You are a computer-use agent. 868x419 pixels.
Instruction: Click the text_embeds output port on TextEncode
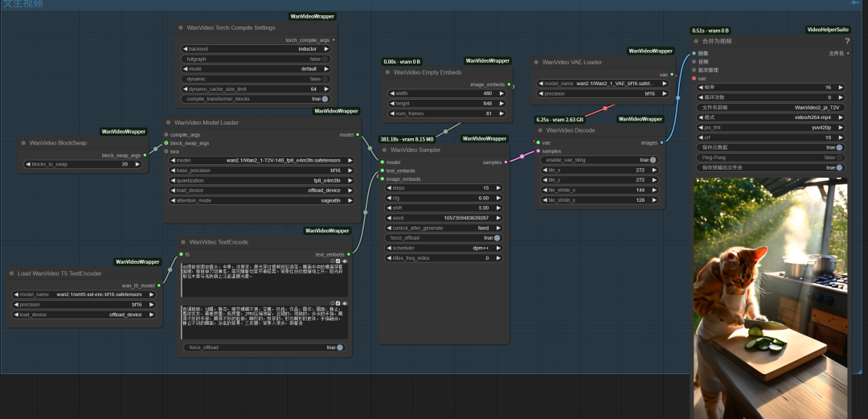pyautogui.click(x=348, y=254)
